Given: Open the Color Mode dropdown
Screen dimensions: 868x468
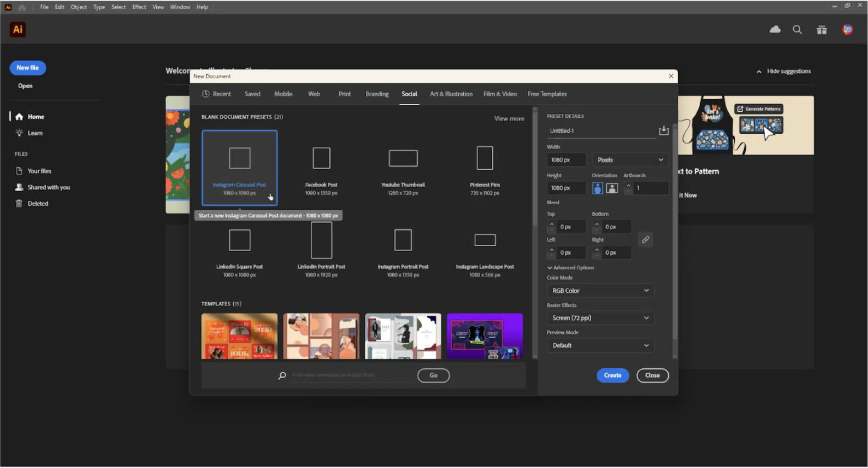Looking at the screenshot, I should tap(601, 291).
